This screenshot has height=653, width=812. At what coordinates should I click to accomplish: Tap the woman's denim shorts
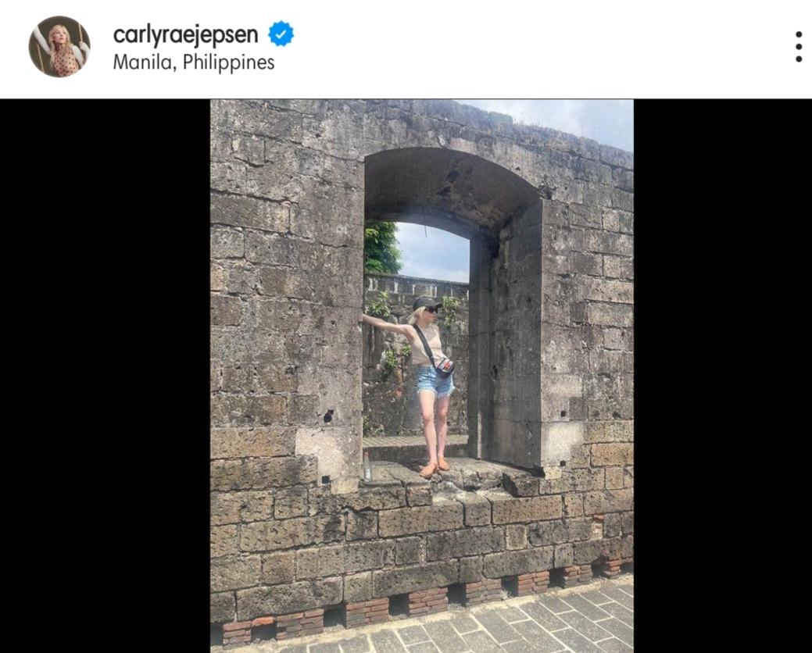pyautogui.click(x=435, y=381)
